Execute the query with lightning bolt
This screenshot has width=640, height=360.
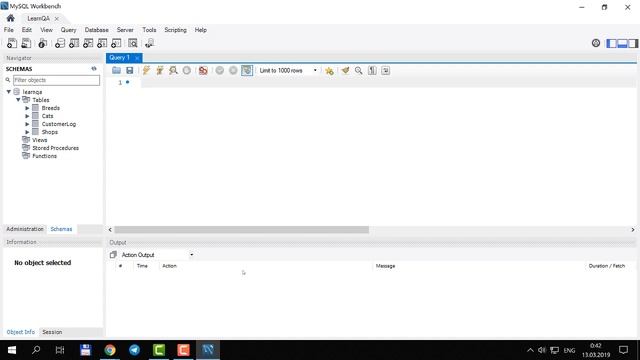tap(146, 70)
